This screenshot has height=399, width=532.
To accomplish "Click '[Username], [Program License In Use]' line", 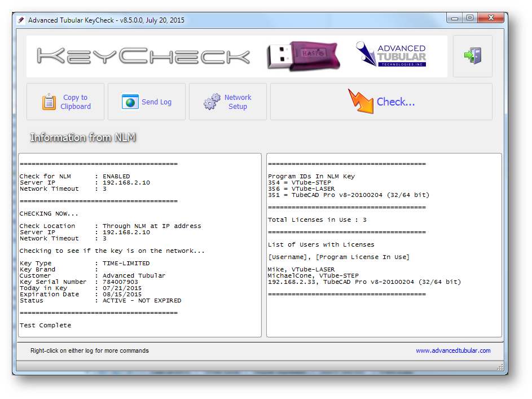I will click(x=339, y=257).
